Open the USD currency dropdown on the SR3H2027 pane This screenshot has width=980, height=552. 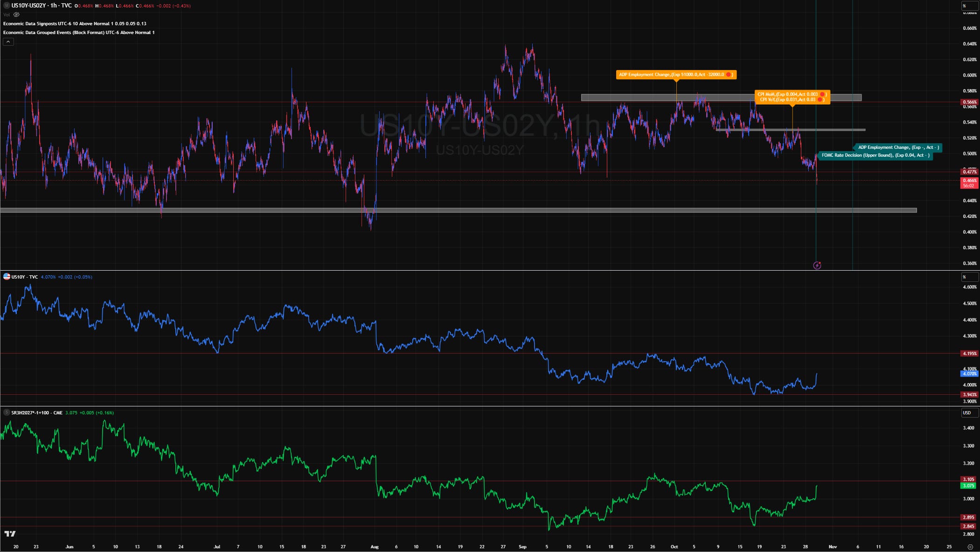point(970,412)
